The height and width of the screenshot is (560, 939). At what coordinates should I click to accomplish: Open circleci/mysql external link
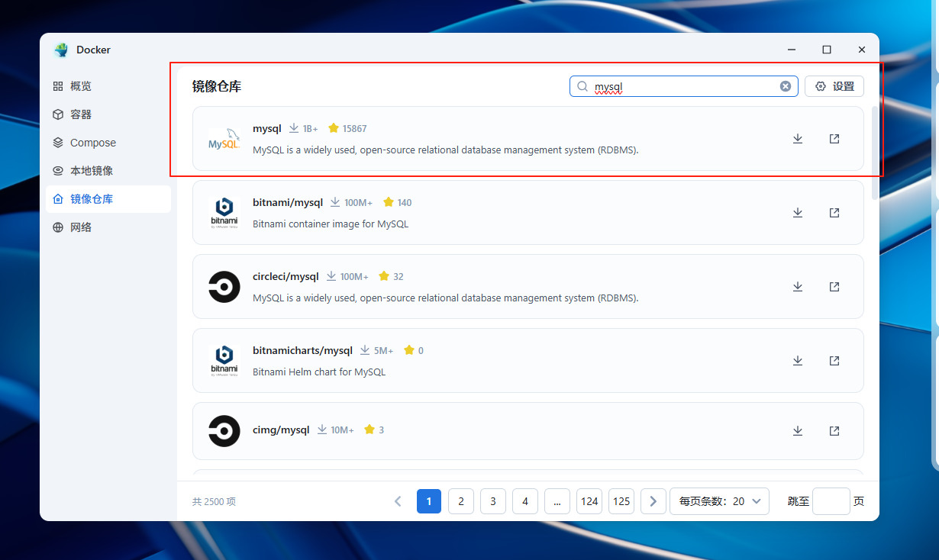click(834, 287)
